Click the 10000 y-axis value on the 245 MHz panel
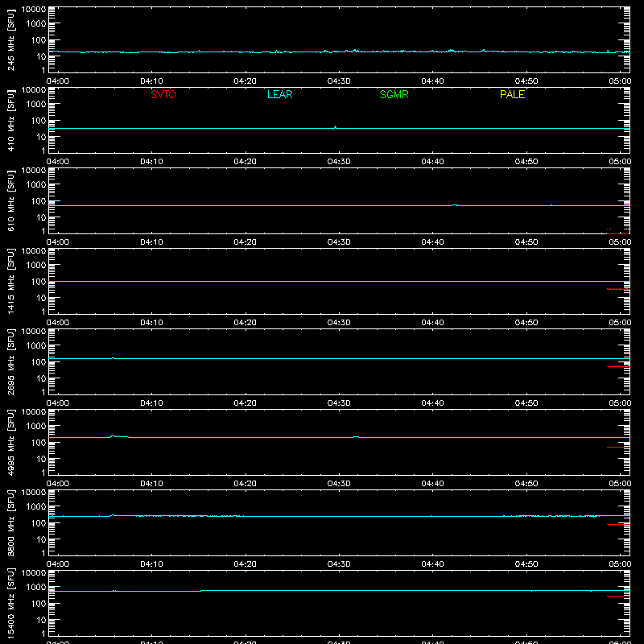 [34, 10]
